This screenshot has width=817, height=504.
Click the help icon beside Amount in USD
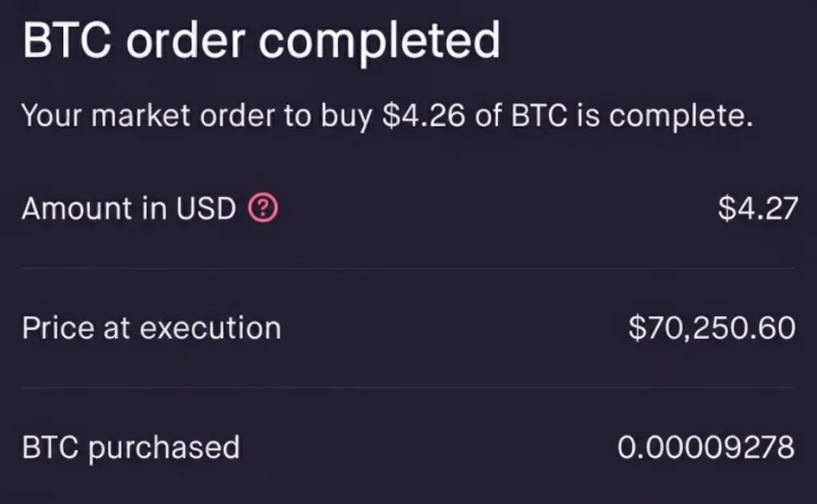(x=263, y=209)
